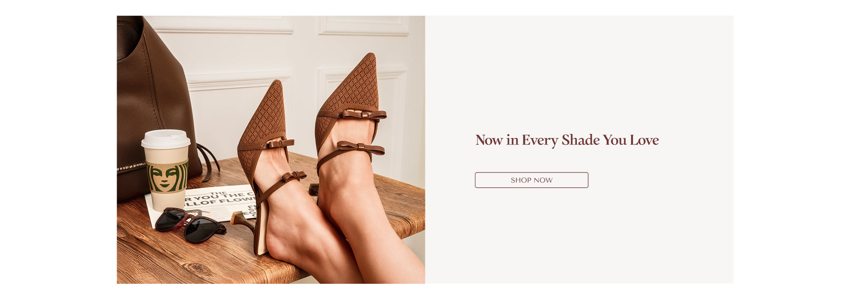
Task: Click the bow on the right shoe's ankle strap
Action: (x=360, y=148)
